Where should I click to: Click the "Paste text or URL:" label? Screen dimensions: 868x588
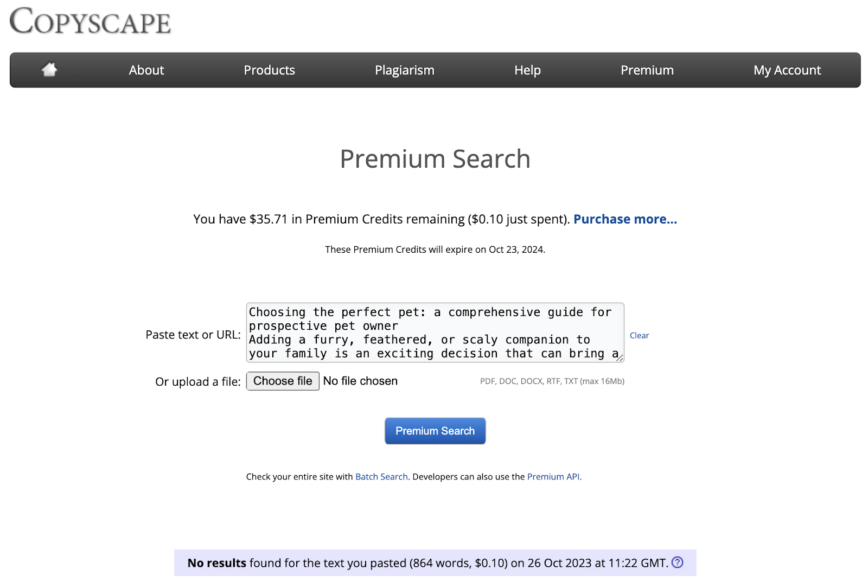193,335
